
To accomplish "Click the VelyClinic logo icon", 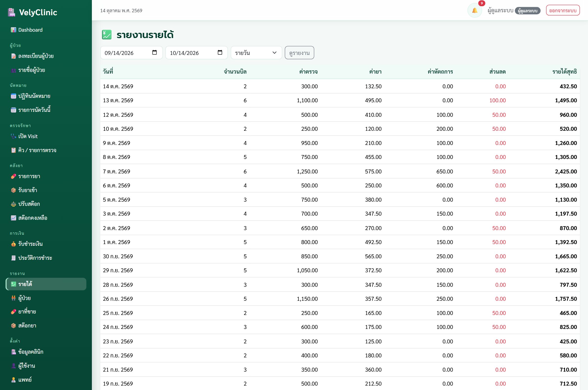I will pos(12,12).
